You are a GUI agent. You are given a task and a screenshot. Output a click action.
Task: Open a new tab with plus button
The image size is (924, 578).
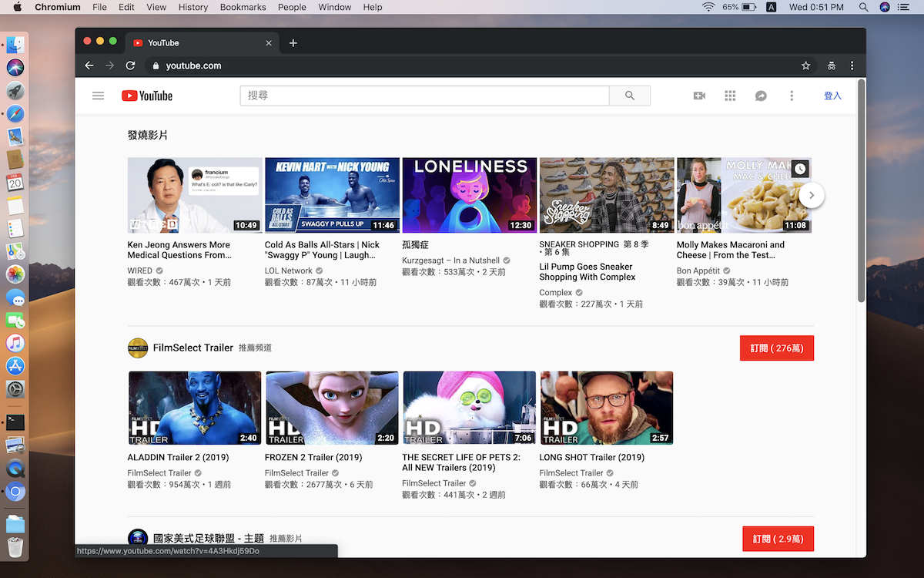pyautogui.click(x=293, y=43)
